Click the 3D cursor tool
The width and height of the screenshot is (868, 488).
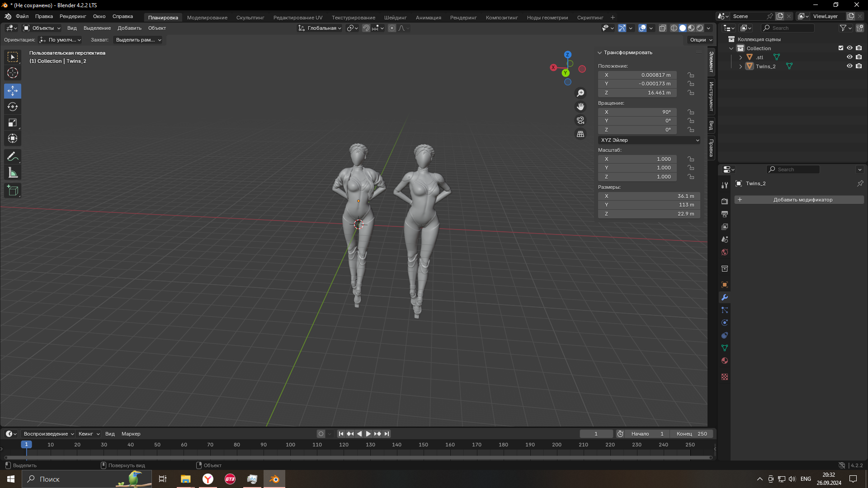[x=13, y=73]
